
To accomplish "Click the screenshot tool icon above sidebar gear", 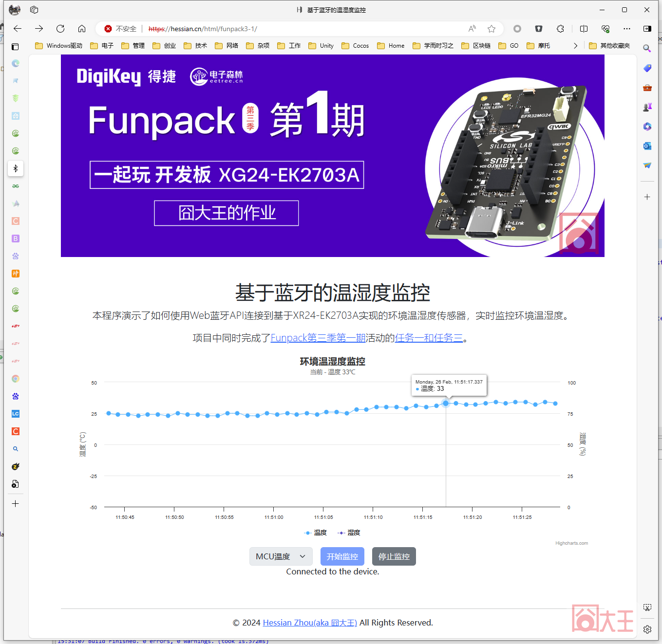I will 647,607.
